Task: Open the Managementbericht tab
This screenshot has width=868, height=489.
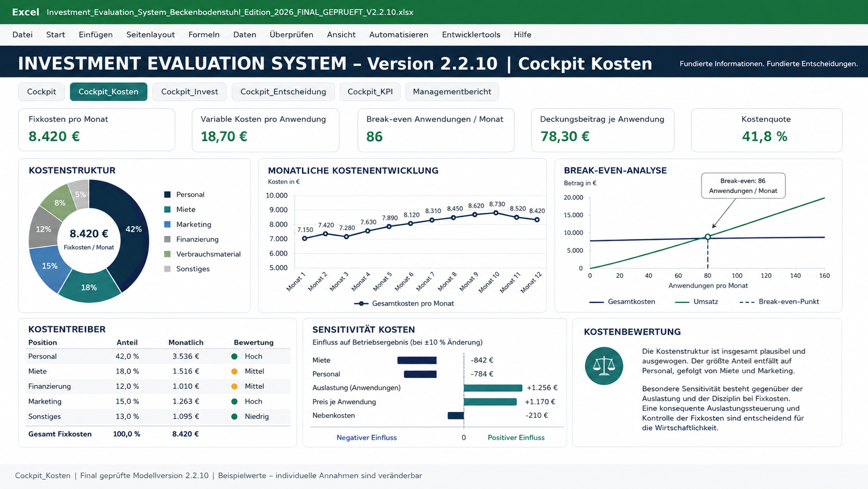Action: click(x=452, y=92)
